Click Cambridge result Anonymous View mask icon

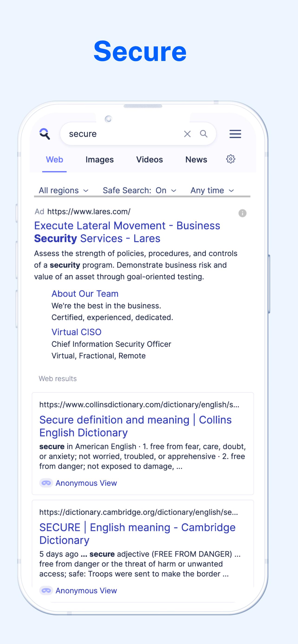[x=46, y=590]
